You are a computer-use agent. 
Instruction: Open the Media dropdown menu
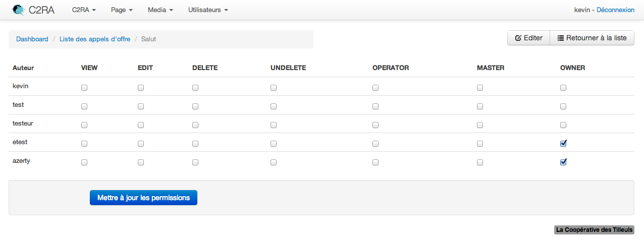[x=160, y=10]
